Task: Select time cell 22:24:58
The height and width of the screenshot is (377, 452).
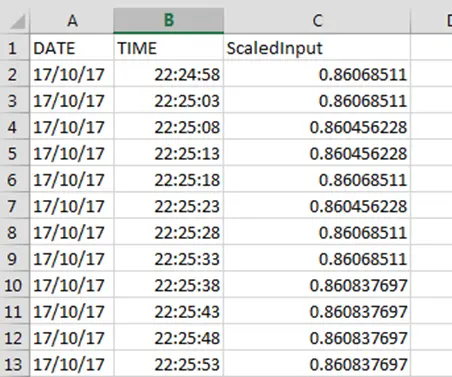Action: (x=169, y=74)
